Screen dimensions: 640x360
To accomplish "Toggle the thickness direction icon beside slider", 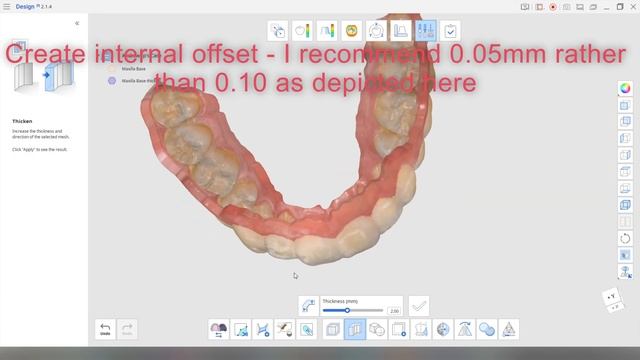I will click(x=308, y=306).
